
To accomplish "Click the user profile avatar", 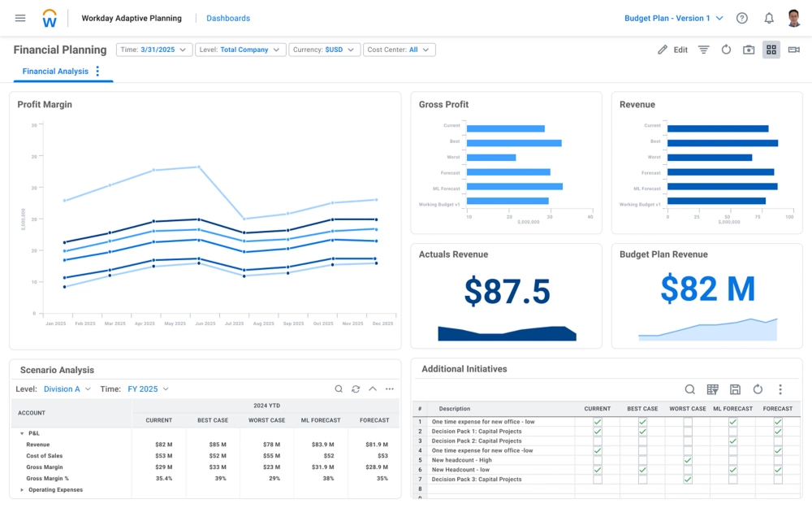I will pyautogui.click(x=794, y=18).
